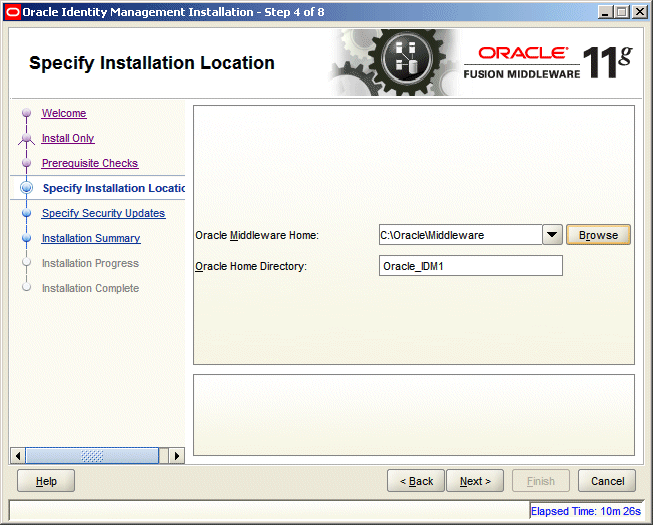Screen dimensions: 653x525
Task: Click the Elapsed Time status text
Action: [586, 511]
